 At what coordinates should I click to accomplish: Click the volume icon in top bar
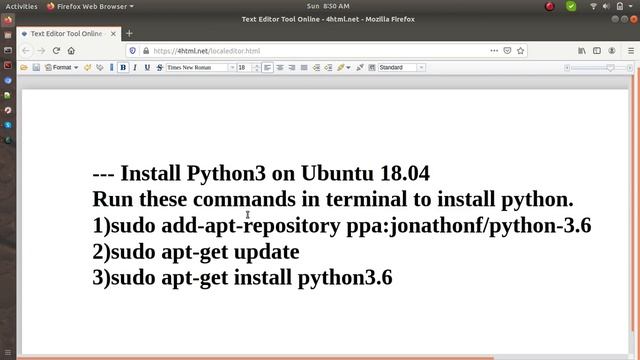pos(606,6)
